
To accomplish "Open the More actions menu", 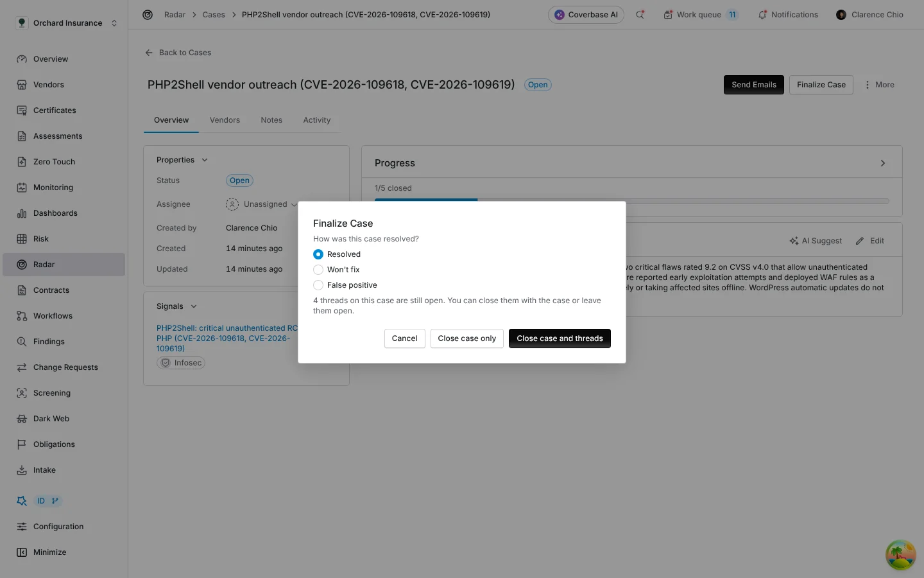I will pyautogui.click(x=879, y=85).
